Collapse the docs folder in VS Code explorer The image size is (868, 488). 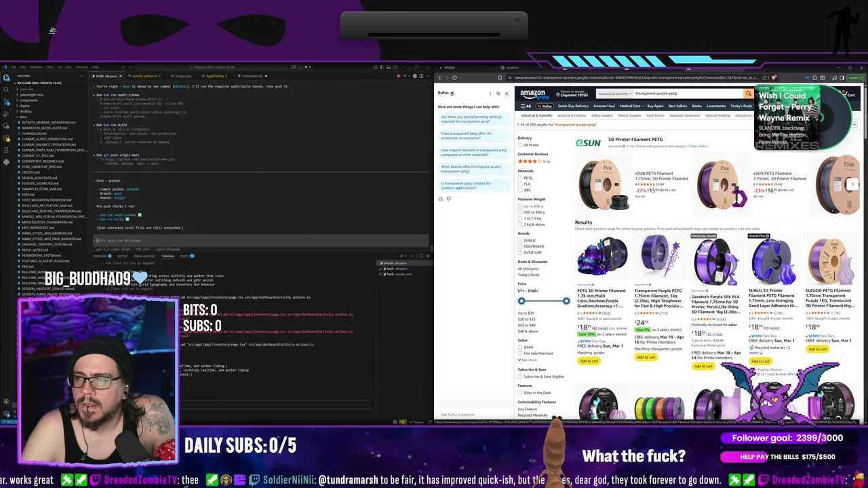[x=23, y=117]
